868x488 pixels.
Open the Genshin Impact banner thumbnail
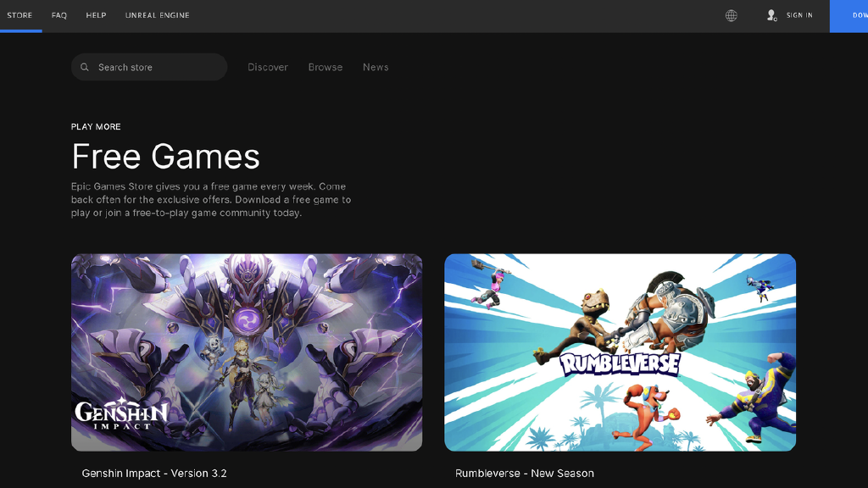tap(247, 352)
